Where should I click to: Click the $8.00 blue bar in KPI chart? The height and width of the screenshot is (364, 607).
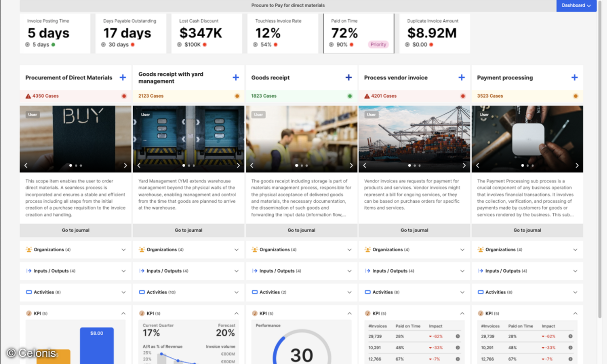[97, 346]
